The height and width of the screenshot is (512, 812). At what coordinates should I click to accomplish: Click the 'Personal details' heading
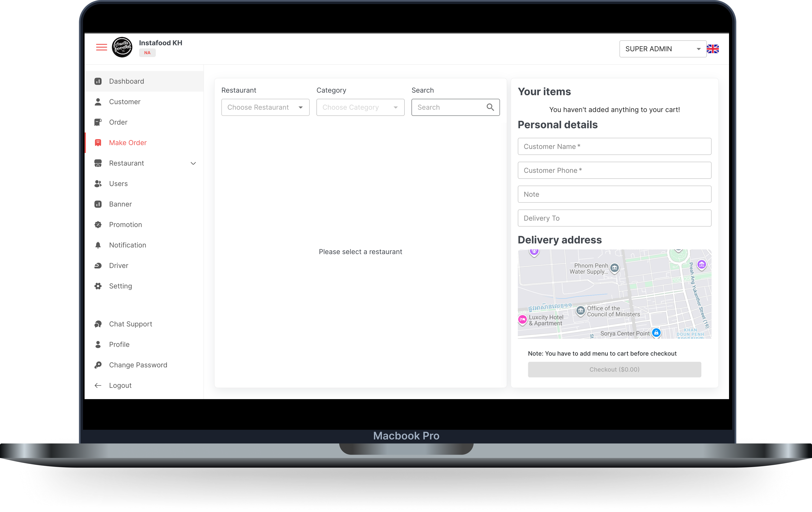point(557,125)
